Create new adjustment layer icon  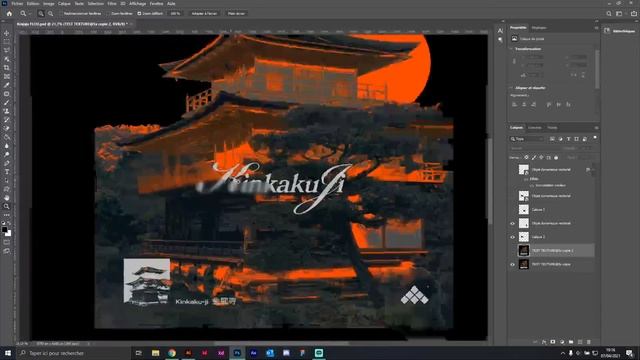pos(562,342)
